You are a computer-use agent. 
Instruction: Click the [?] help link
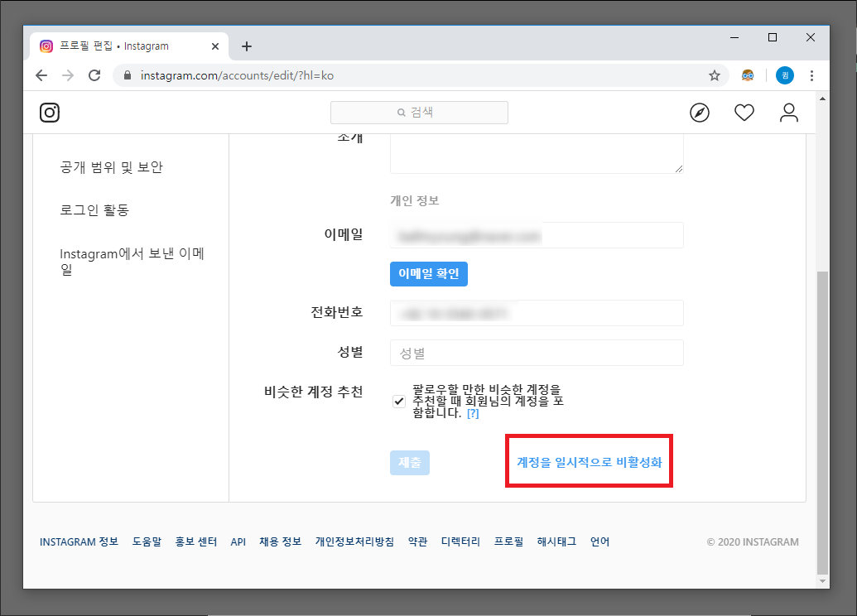473,414
